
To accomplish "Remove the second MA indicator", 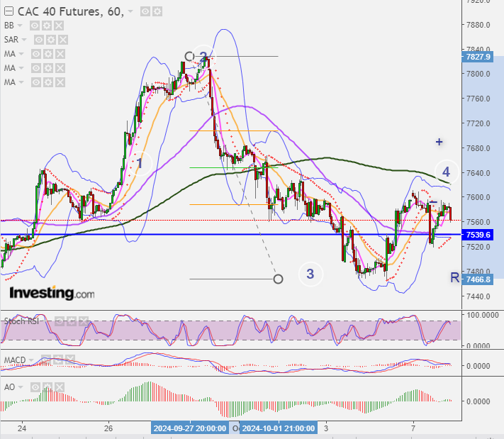I will (60, 68).
